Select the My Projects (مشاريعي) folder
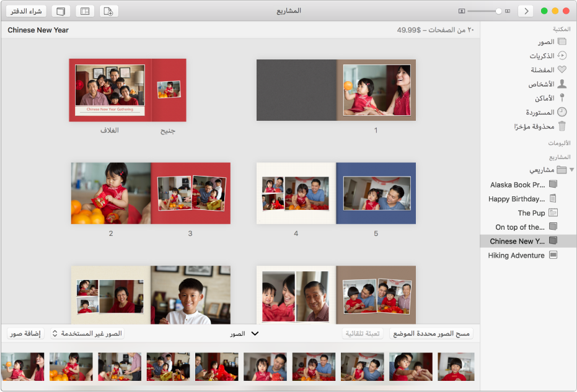The height and width of the screenshot is (392, 577). (x=548, y=170)
